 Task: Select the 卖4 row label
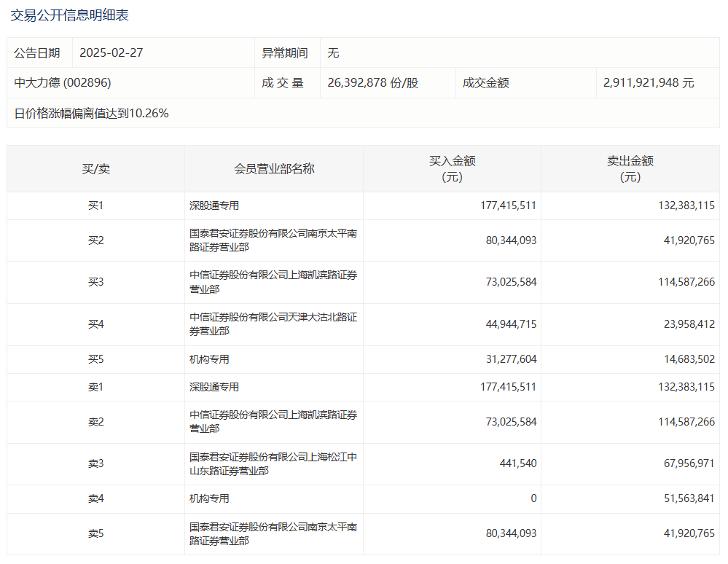click(x=95, y=499)
